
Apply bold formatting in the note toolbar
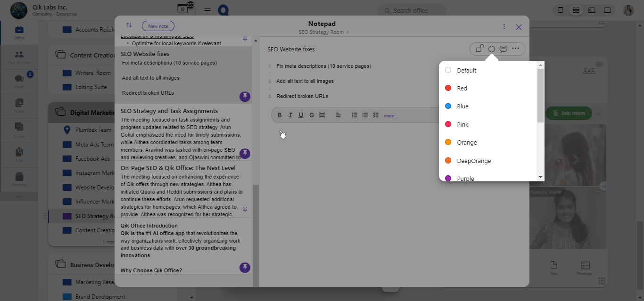(x=279, y=115)
